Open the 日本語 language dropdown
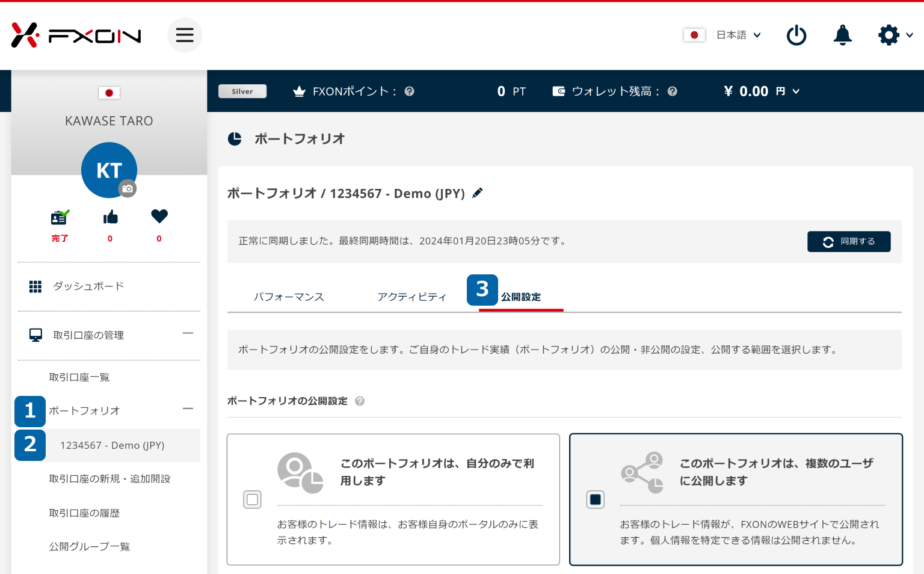The height and width of the screenshot is (574, 924). (738, 35)
